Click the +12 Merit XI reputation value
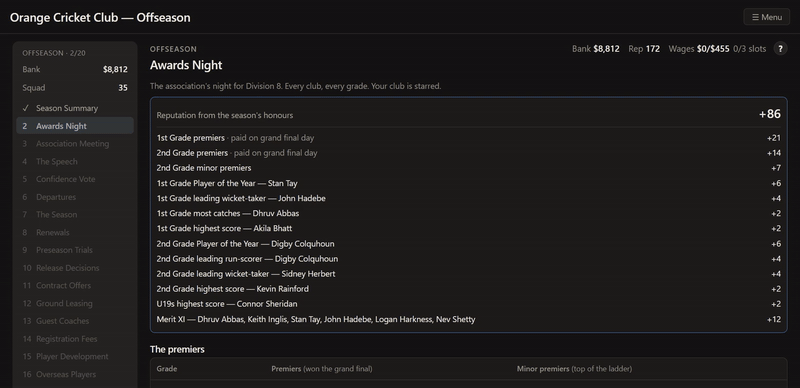The height and width of the screenshot is (388, 800). pos(773,319)
